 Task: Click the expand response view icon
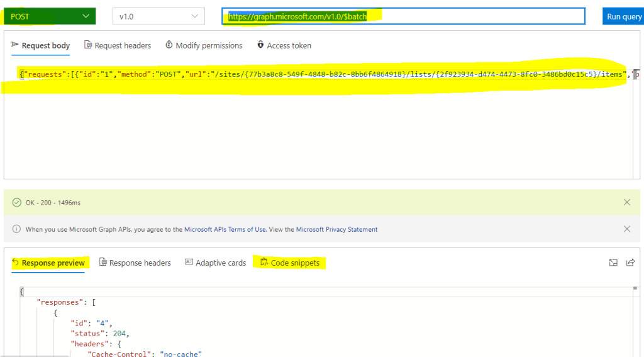click(x=613, y=263)
